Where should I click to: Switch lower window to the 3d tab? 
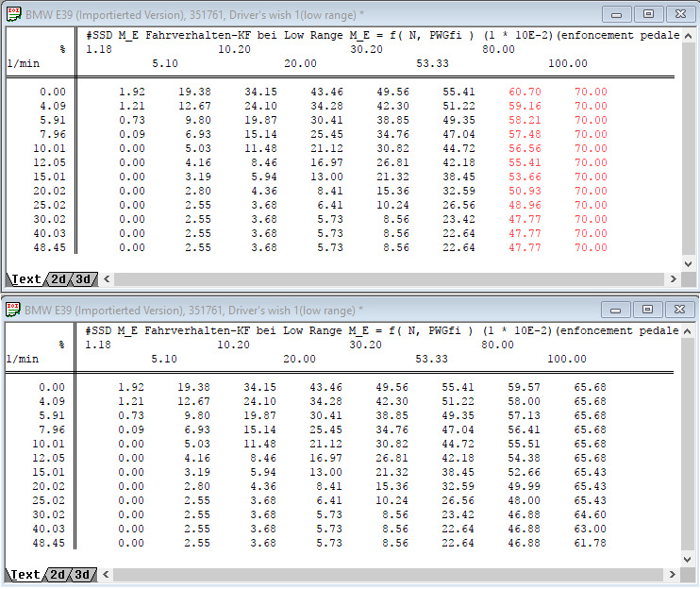(83, 574)
